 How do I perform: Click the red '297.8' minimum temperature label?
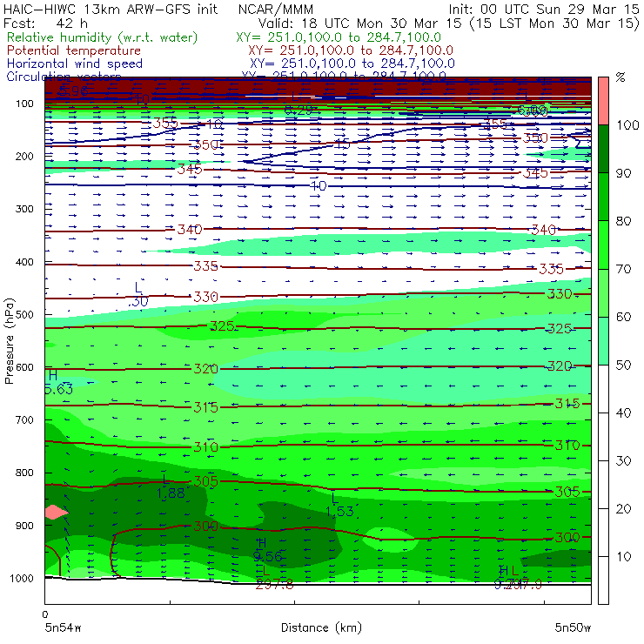pyautogui.click(x=274, y=585)
